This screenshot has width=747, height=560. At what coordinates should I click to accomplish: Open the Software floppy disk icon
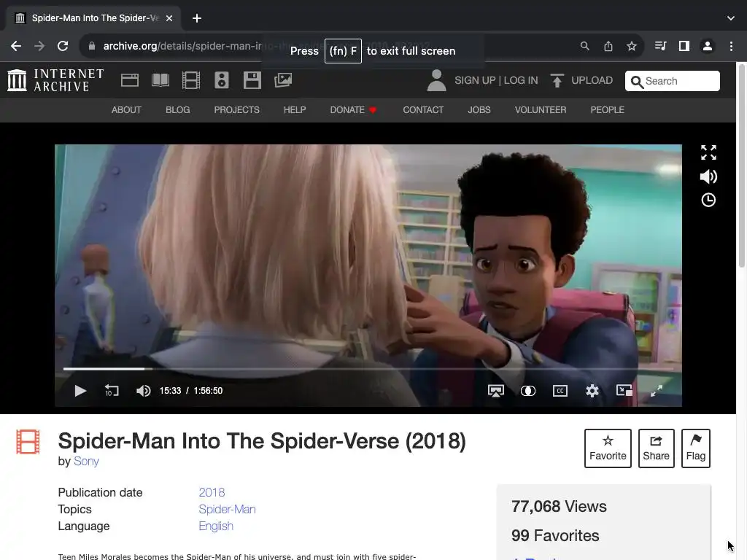(x=252, y=80)
